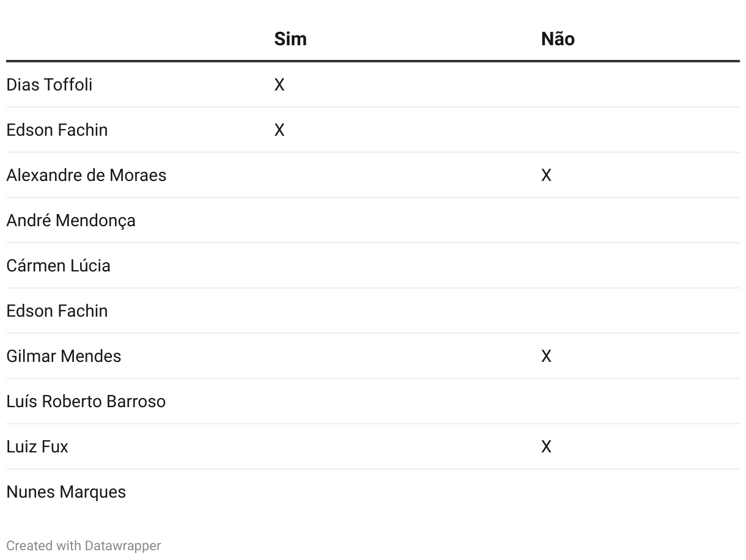Select the André Mendonça name
Viewport: 746px width, 560px height.
71,220
